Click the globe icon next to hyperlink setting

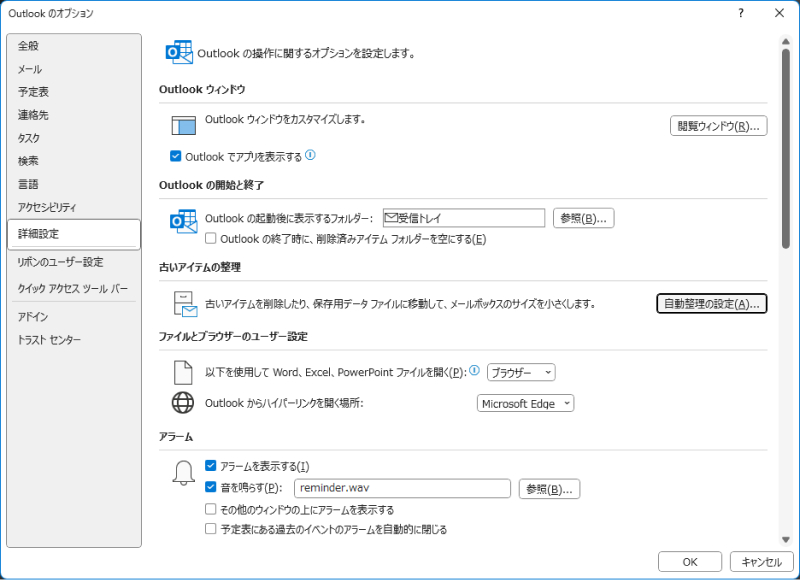[x=184, y=403]
